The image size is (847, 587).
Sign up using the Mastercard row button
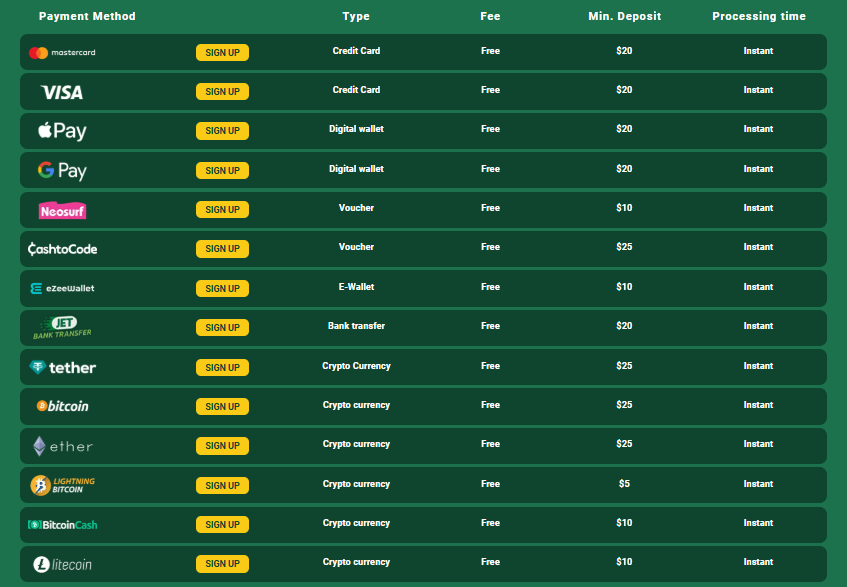(223, 52)
